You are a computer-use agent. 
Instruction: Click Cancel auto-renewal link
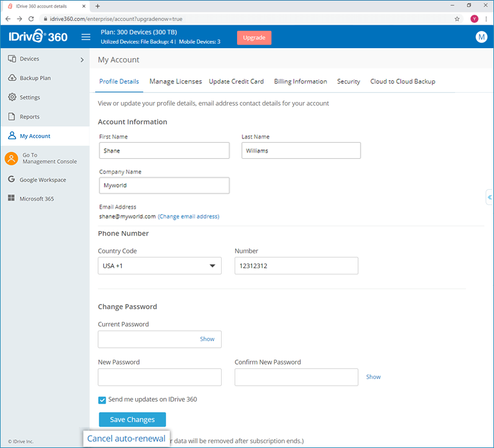click(x=127, y=439)
